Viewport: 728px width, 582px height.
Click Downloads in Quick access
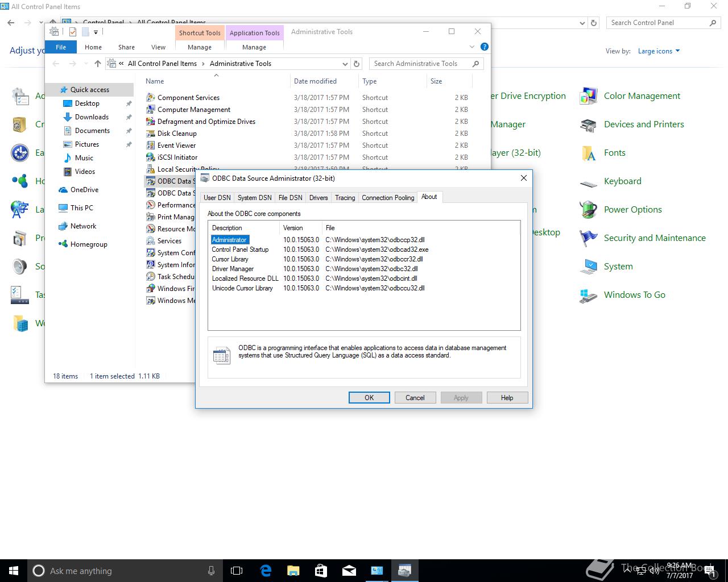click(92, 117)
